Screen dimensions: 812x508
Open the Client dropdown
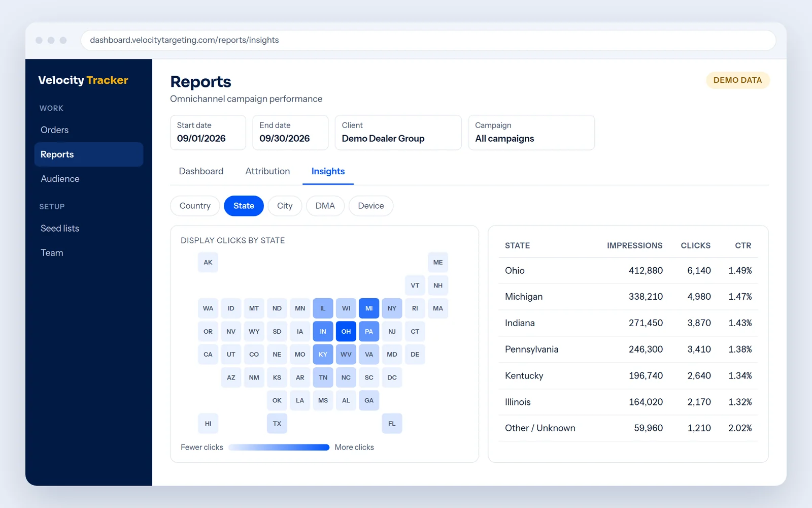(398, 133)
